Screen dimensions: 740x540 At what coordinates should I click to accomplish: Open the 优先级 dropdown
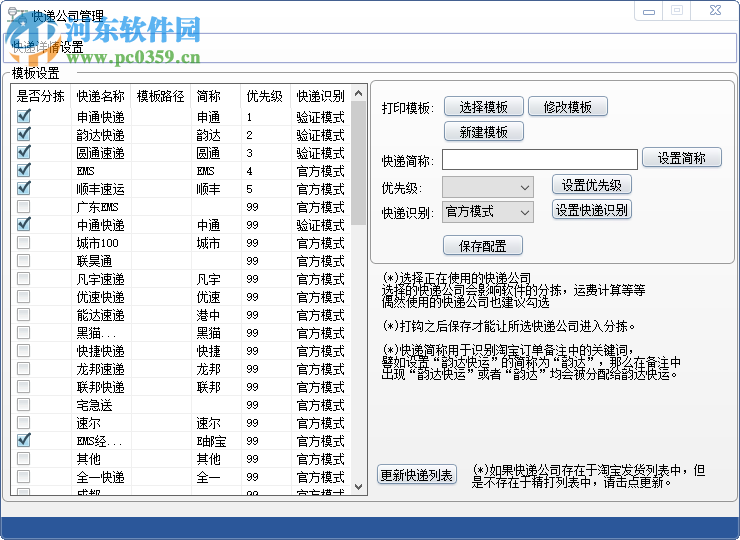point(488,187)
